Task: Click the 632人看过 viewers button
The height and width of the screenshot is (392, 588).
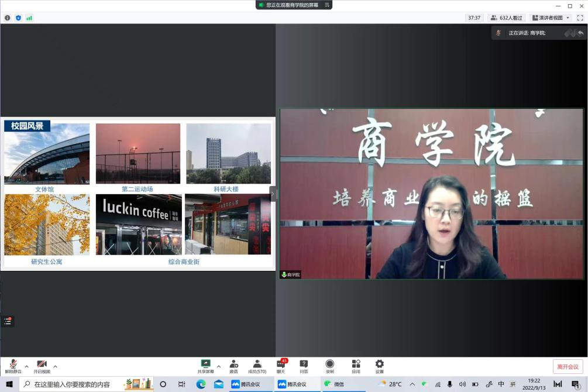Action: click(x=507, y=18)
